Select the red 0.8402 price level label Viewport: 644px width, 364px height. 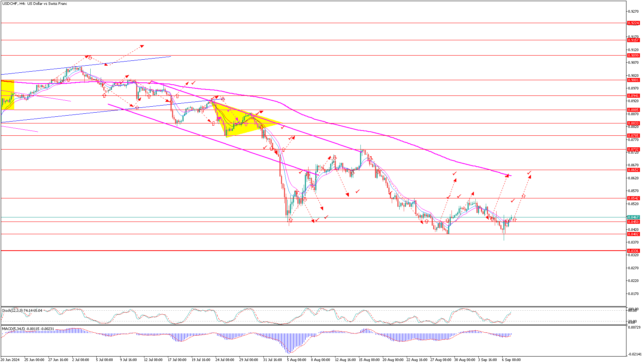pos(633,234)
